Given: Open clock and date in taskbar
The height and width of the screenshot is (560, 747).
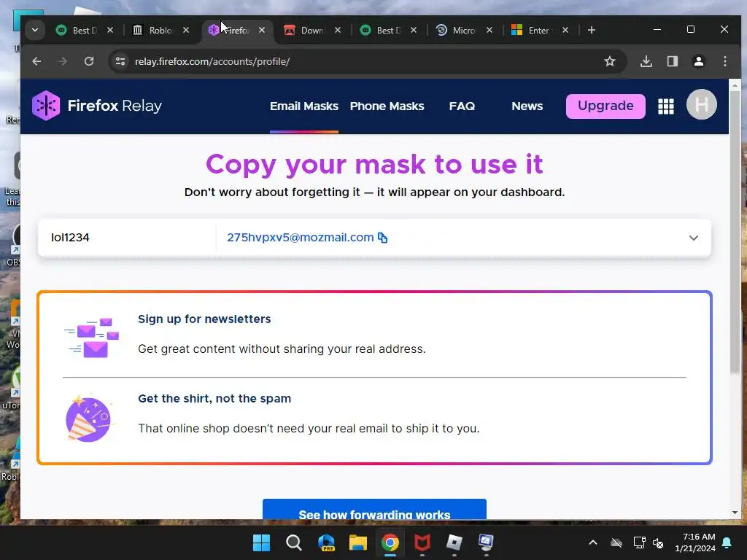Looking at the screenshot, I should 695,542.
